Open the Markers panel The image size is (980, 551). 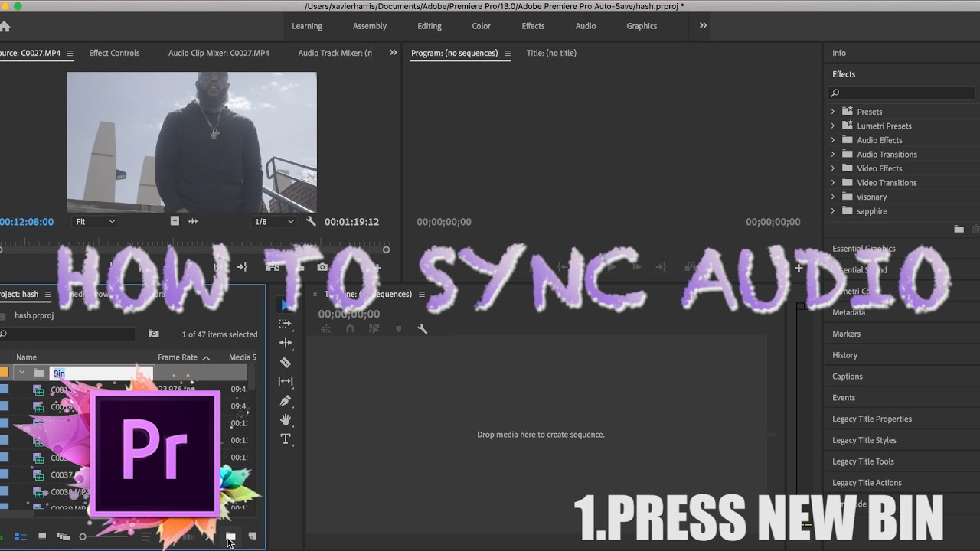pyautogui.click(x=846, y=334)
